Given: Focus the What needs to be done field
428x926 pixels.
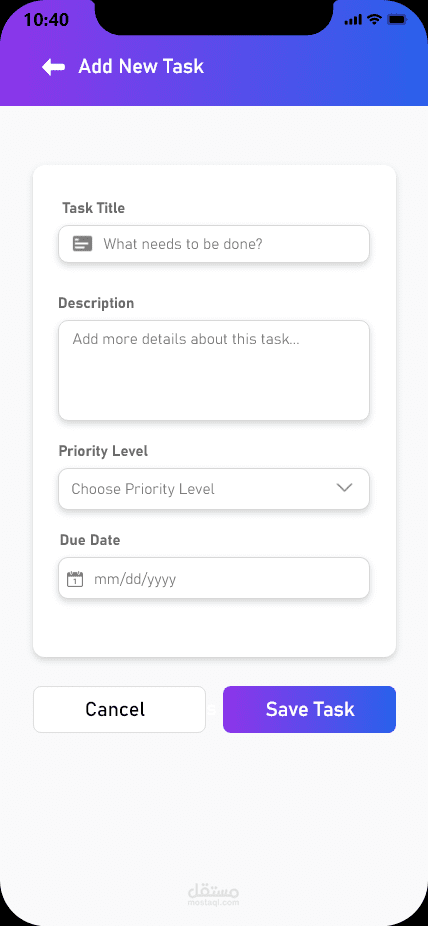Looking at the screenshot, I should pos(214,244).
